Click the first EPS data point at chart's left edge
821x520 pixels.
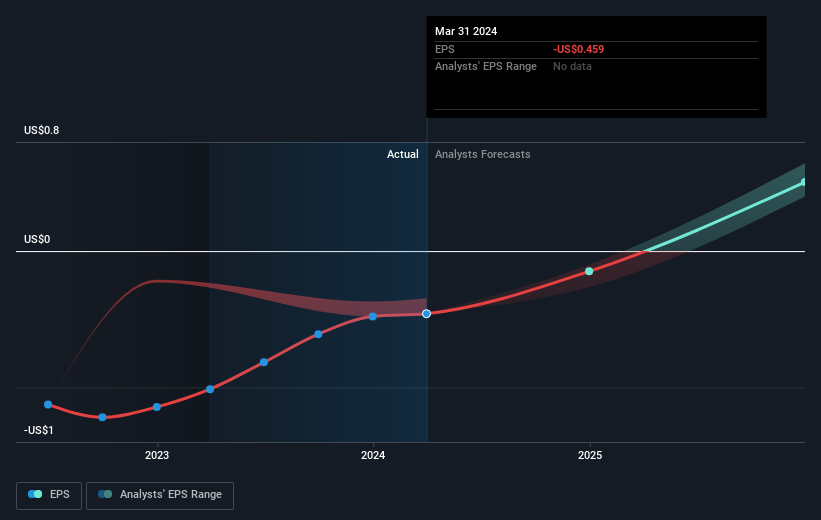(48, 404)
